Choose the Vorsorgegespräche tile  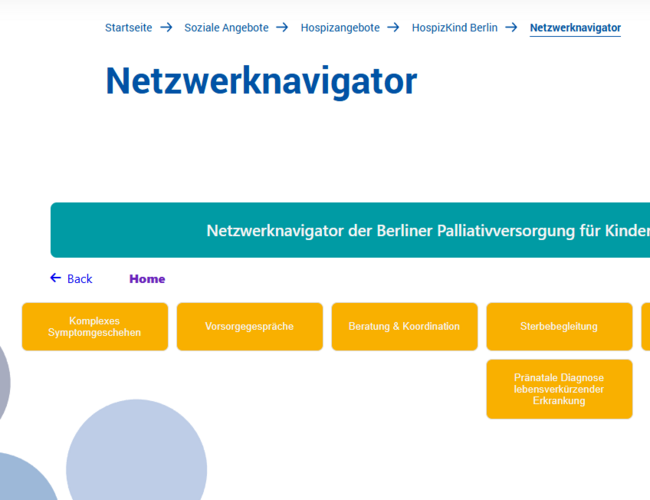[x=249, y=327]
